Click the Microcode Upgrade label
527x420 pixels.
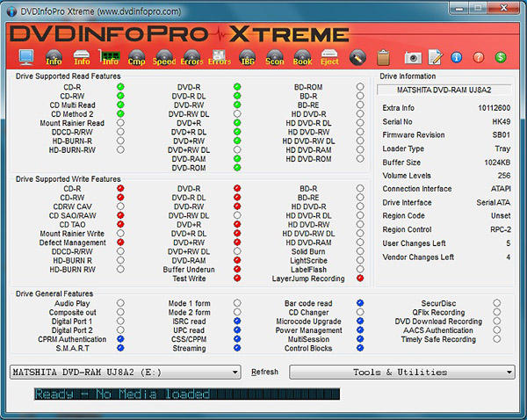[308, 321]
